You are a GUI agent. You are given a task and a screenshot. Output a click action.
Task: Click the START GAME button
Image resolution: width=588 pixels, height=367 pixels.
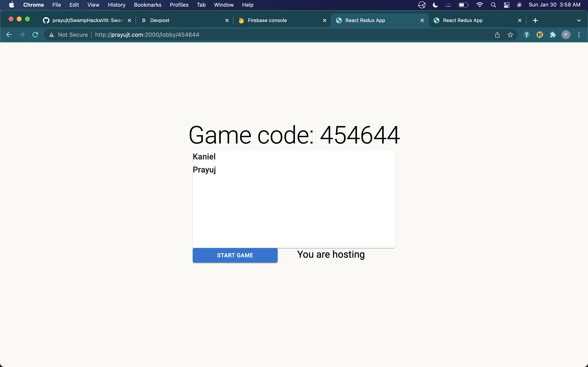point(235,255)
